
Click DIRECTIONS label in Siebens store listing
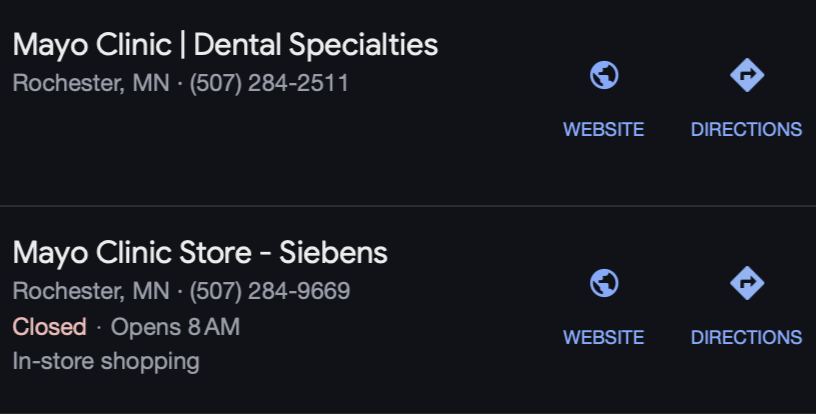coord(746,338)
